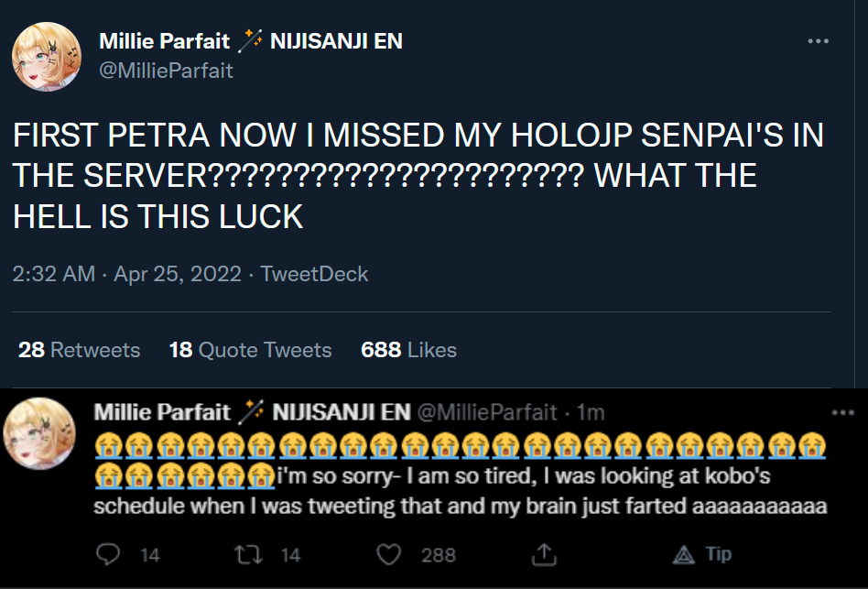Viewport: 868px width, 589px height.
Task: Like the apology tweet with the heart icon
Action: pos(390,554)
